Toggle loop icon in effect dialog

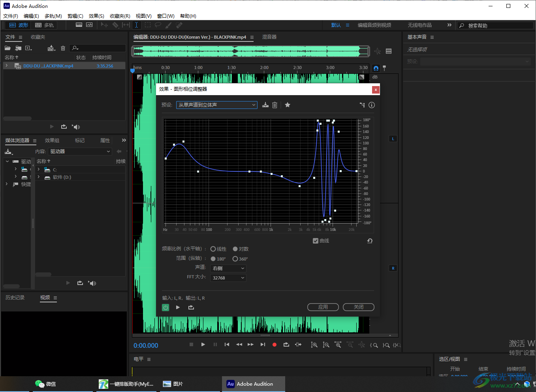pos(191,308)
